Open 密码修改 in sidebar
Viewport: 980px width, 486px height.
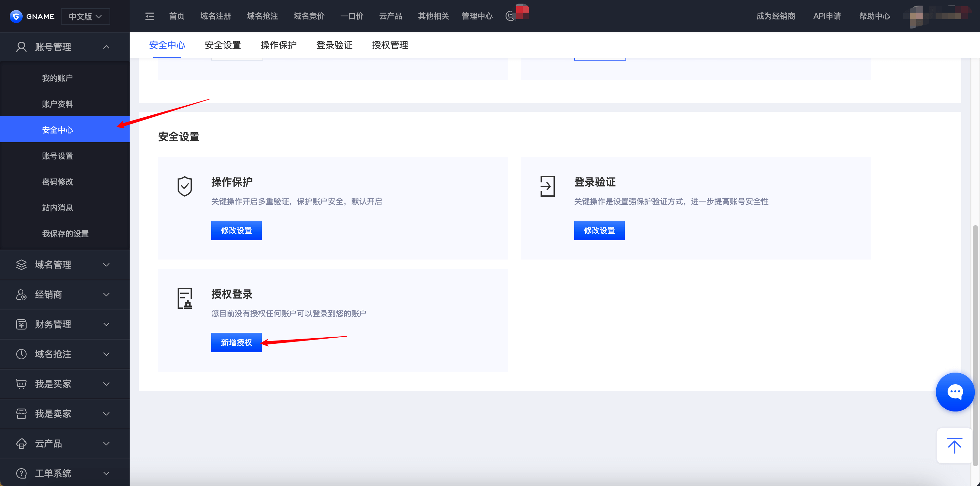pos(57,182)
